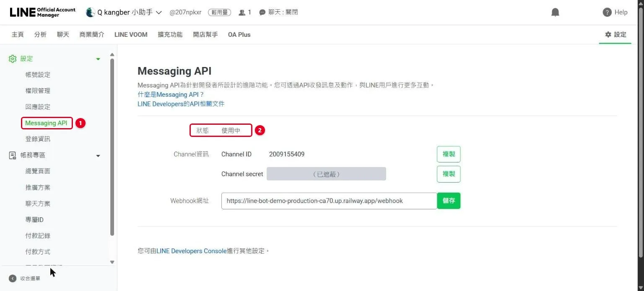
Task: Copy the Channel secret with 複製
Action: point(449,174)
